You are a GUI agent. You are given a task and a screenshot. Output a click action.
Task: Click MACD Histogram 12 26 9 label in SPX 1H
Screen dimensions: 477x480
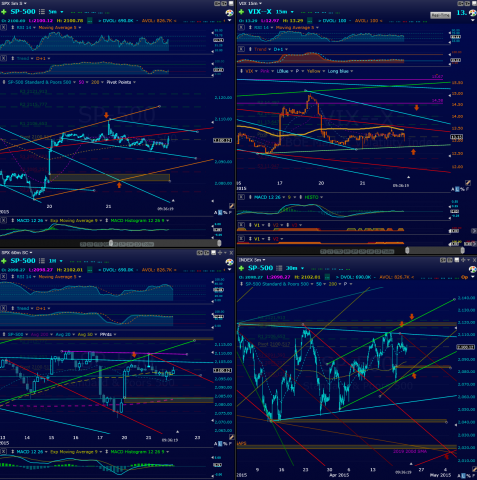point(139,452)
